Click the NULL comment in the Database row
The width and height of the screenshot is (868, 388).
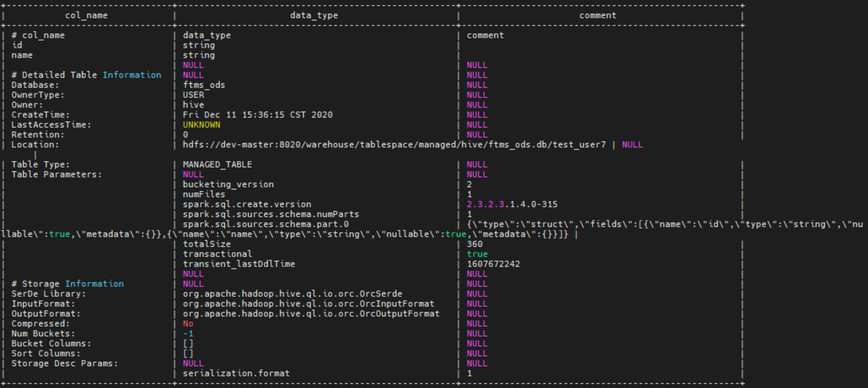point(477,85)
